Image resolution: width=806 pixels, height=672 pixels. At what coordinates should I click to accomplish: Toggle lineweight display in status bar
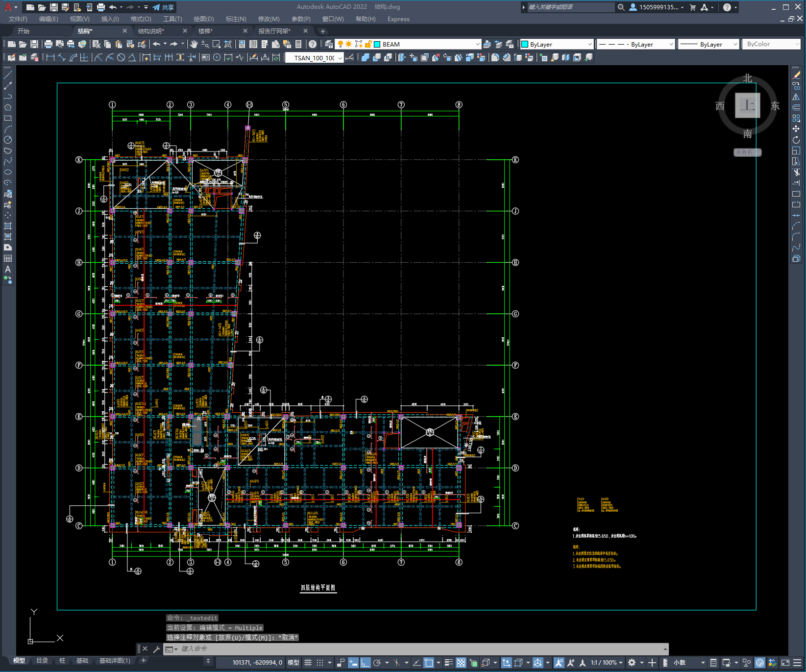(449, 662)
